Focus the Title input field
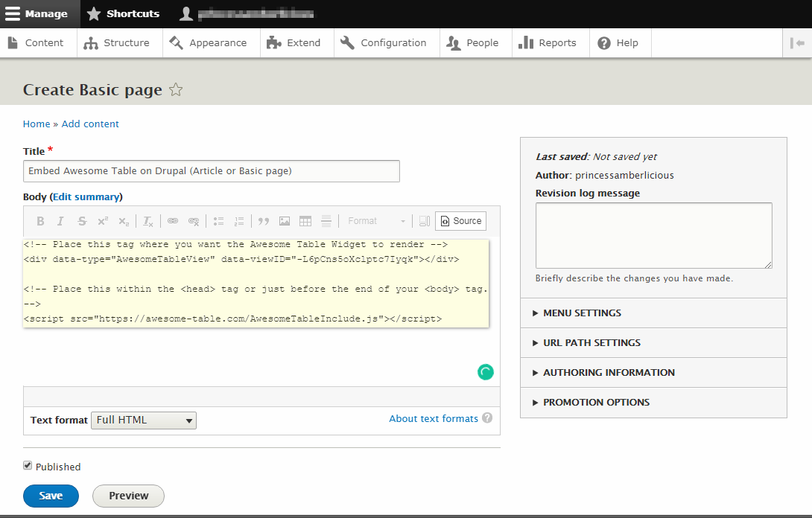 coord(212,171)
